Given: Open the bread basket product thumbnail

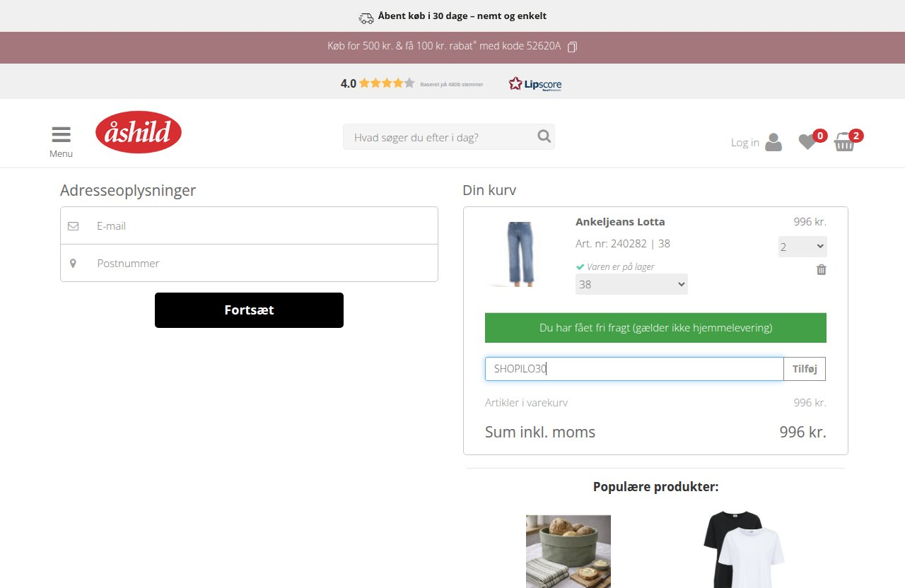Looking at the screenshot, I should point(568,551).
